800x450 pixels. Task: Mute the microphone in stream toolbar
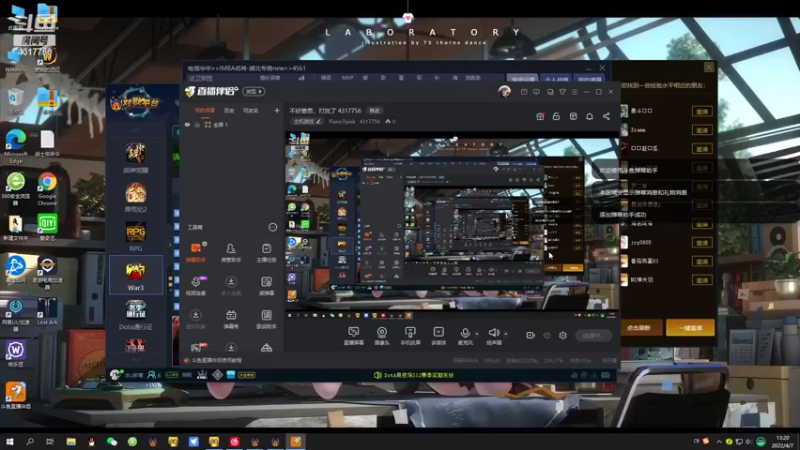point(465,336)
